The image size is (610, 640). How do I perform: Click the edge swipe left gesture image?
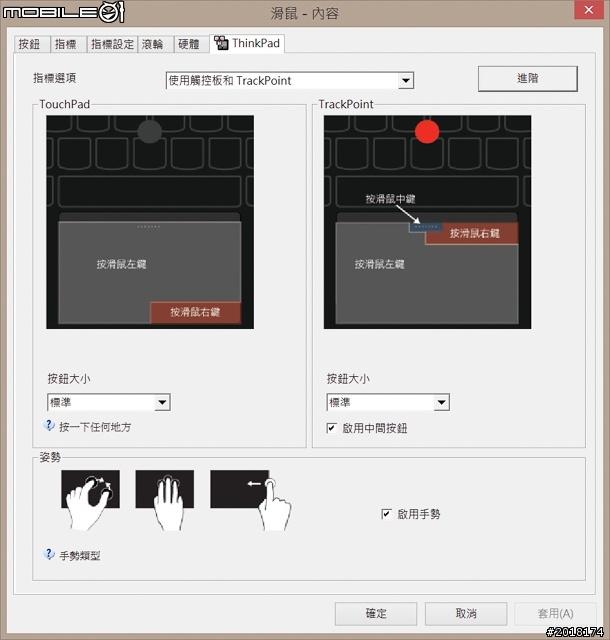pyautogui.click(x=250, y=500)
